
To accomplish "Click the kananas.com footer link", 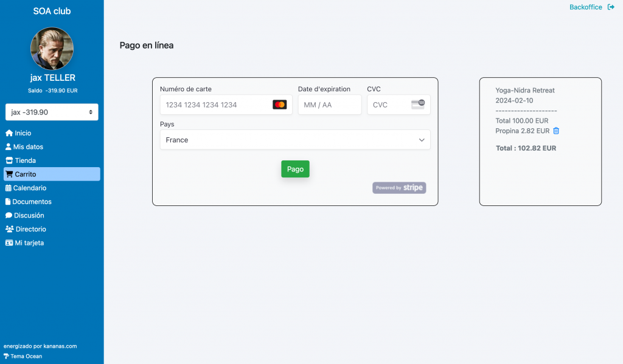I will tap(60, 346).
